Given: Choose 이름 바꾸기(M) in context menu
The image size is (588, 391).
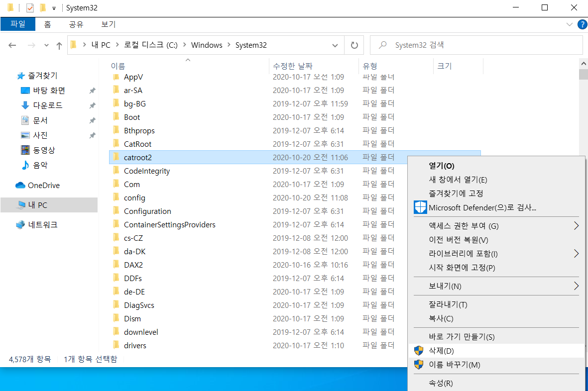Looking at the screenshot, I should click(496, 365).
